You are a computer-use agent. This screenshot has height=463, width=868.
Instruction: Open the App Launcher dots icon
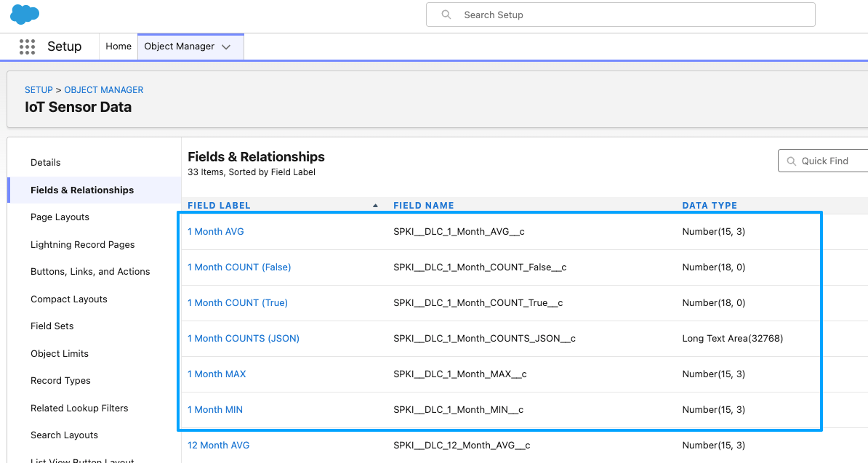point(27,47)
